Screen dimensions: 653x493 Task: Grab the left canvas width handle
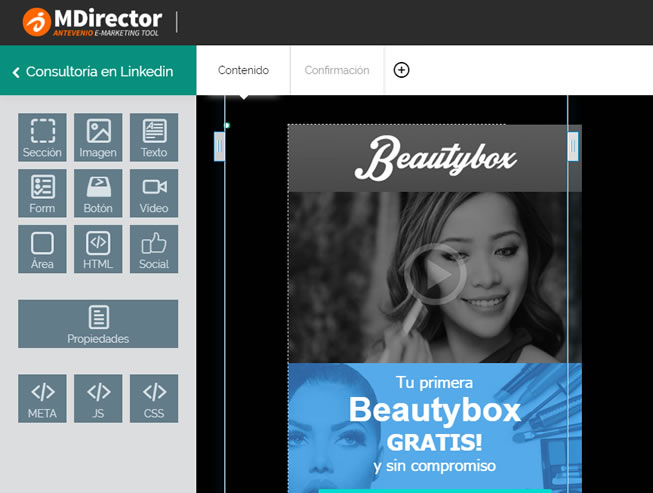[219, 146]
